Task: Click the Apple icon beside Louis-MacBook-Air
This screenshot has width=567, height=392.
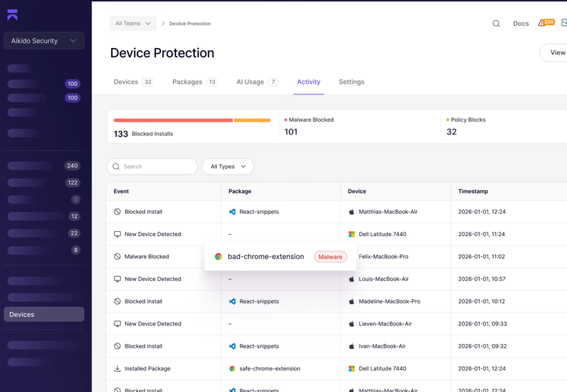Action: 352,279
